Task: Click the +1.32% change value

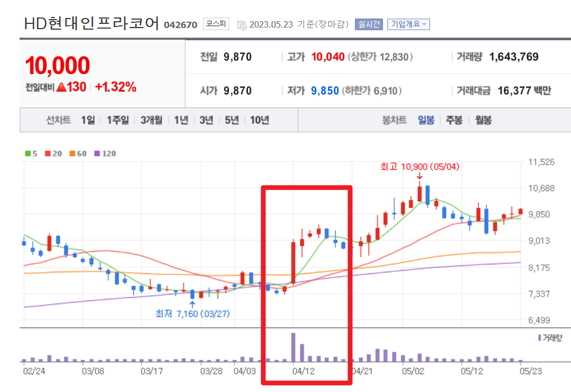Action: point(115,87)
